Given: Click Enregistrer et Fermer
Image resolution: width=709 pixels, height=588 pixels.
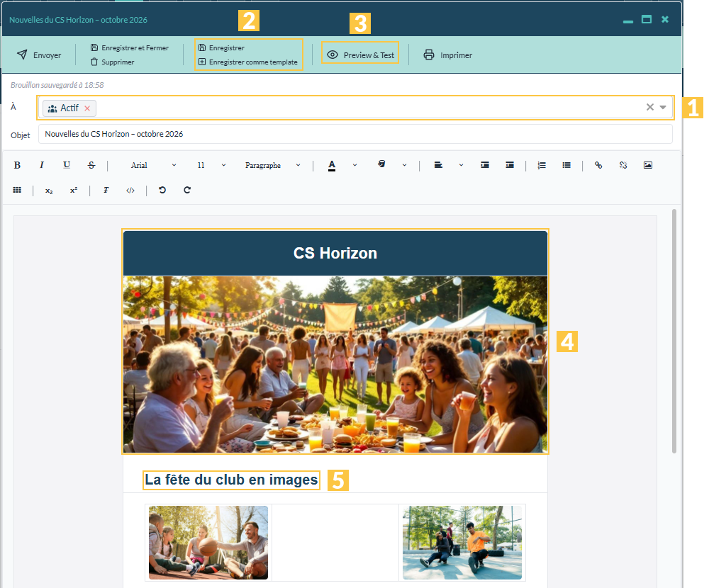Looking at the screenshot, I should tap(129, 47).
